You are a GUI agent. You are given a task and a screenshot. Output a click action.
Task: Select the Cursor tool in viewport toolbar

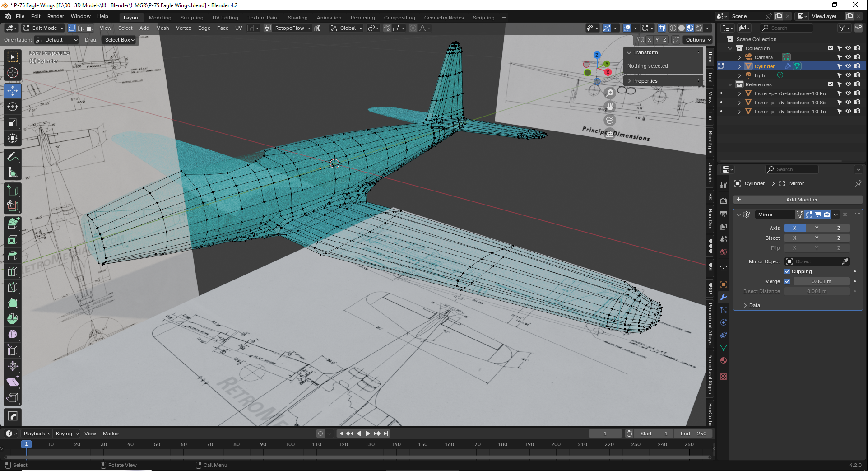tap(13, 73)
